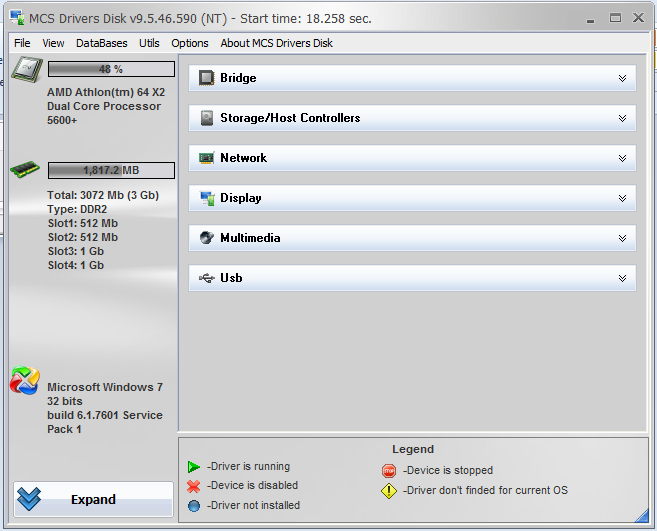The height and width of the screenshot is (531, 657).
Task: Click the Slot4: 1 Gb text
Action: (x=75, y=265)
